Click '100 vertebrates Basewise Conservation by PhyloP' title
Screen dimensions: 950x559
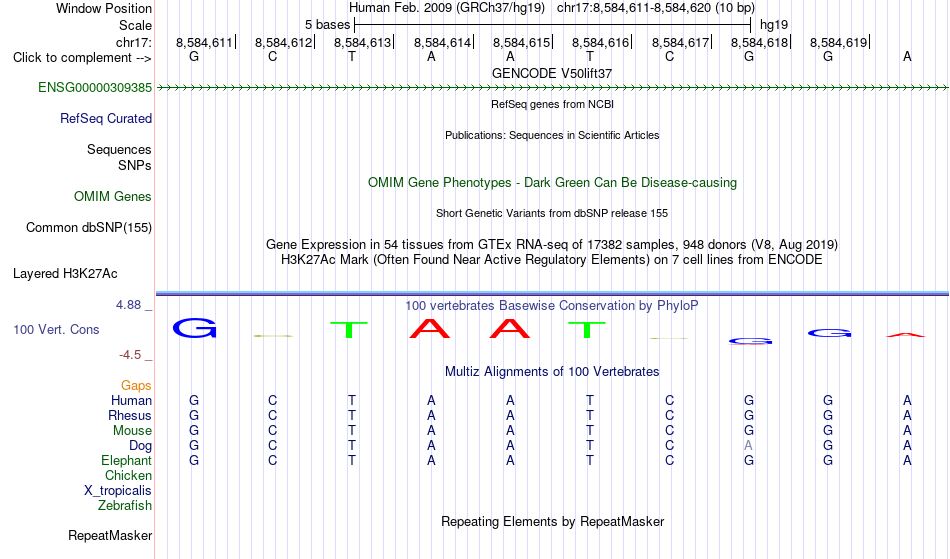pos(552,306)
